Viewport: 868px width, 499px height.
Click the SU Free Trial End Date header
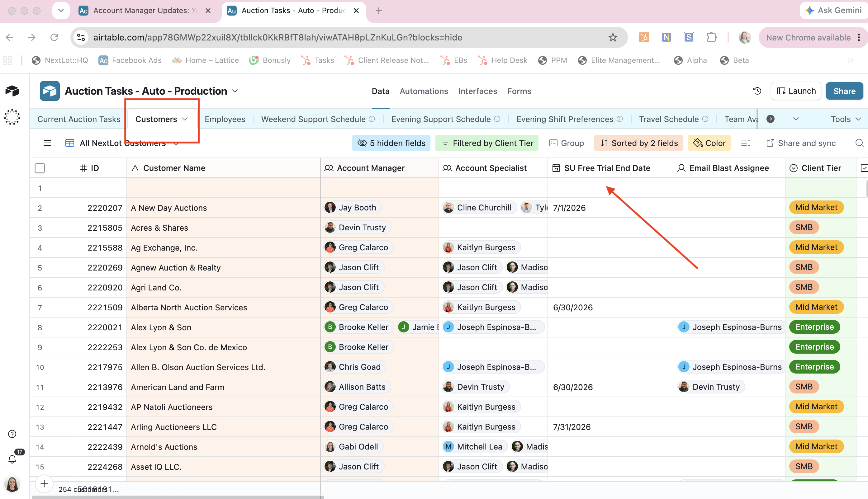[x=610, y=168]
